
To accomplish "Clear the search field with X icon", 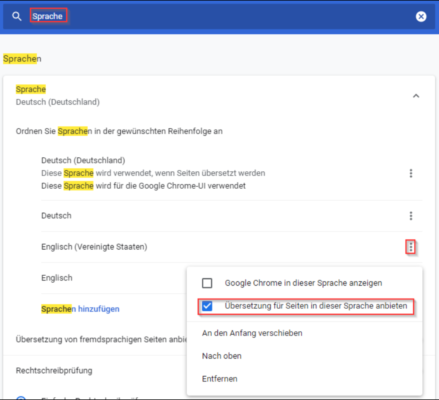I will coord(421,16).
